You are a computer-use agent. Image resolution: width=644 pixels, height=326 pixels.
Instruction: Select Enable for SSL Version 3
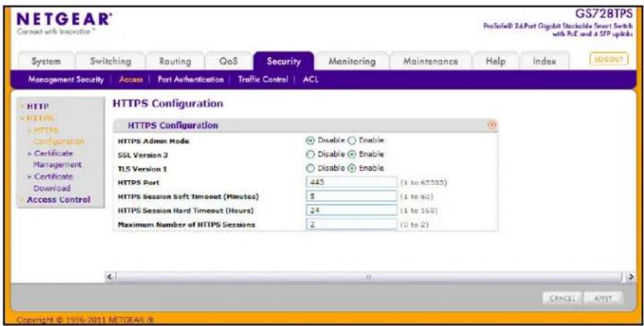(x=351, y=154)
